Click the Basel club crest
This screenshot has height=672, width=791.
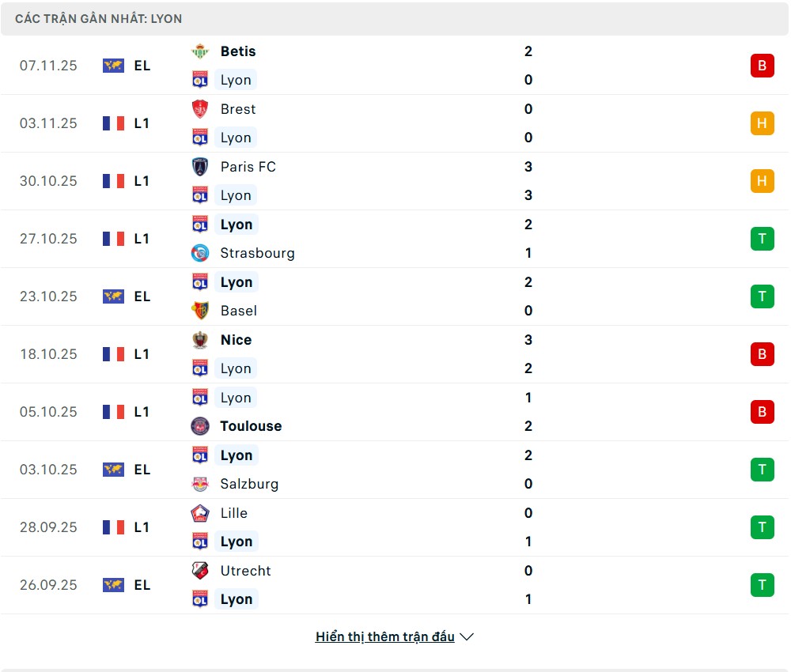tap(200, 311)
